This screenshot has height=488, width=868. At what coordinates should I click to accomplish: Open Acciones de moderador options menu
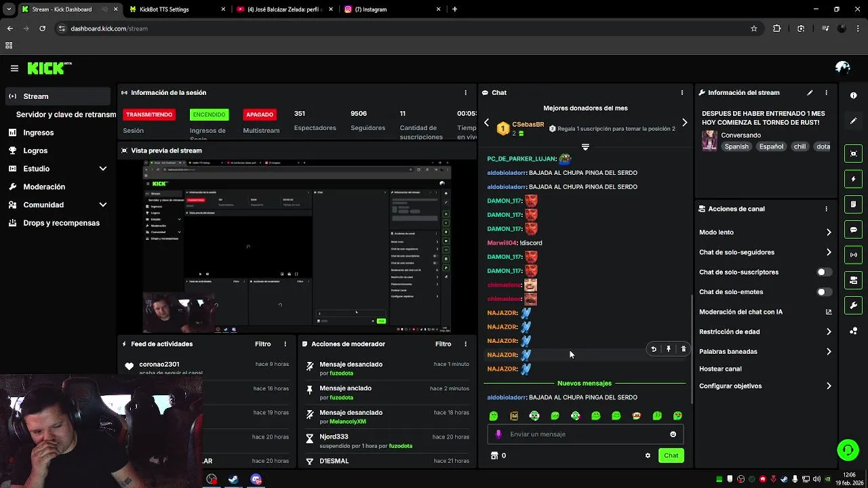(x=465, y=344)
